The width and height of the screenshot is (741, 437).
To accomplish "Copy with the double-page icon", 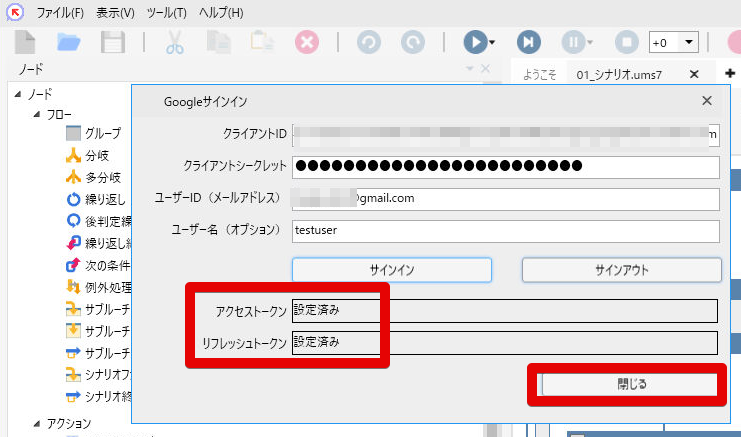I will coord(218,42).
